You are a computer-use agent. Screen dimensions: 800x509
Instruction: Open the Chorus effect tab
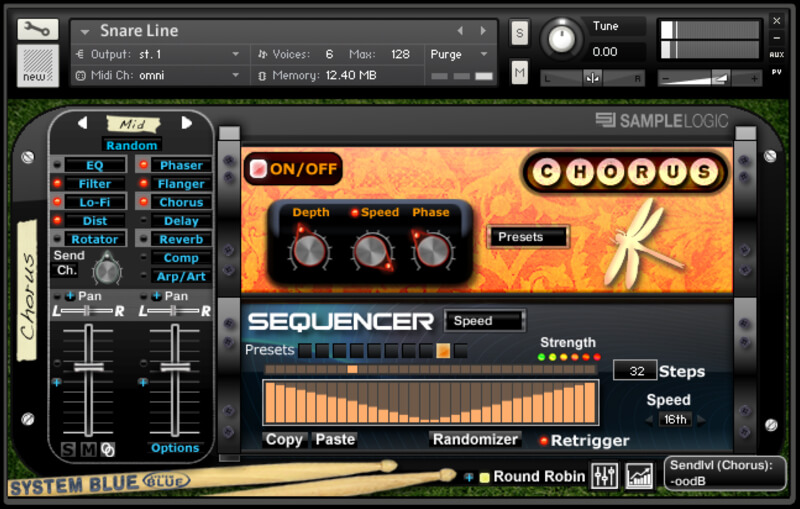[x=181, y=202]
